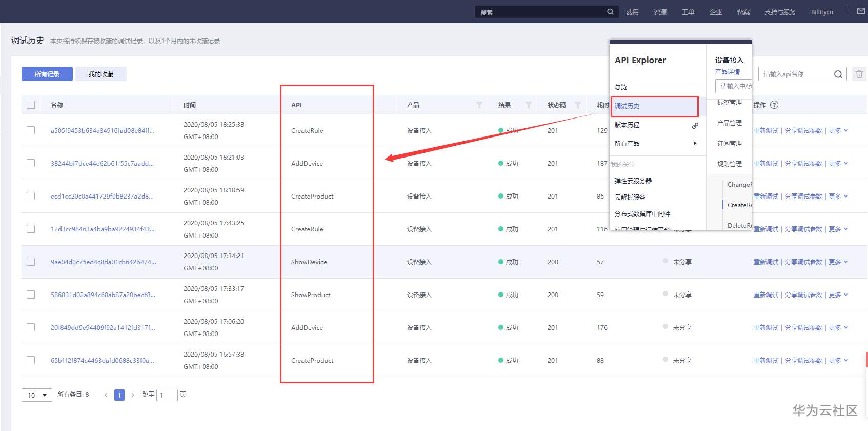Click the top 搜索 search input

click(539, 12)
